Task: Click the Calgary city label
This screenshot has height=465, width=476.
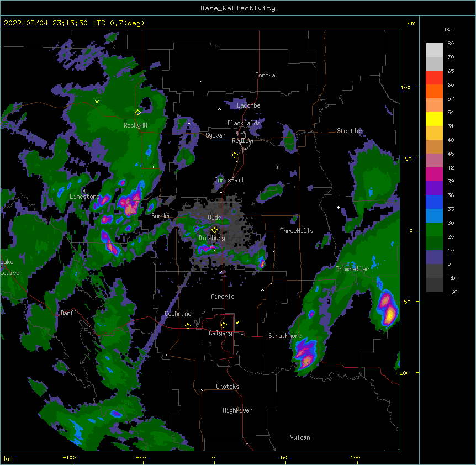Action: coord(220,333)
